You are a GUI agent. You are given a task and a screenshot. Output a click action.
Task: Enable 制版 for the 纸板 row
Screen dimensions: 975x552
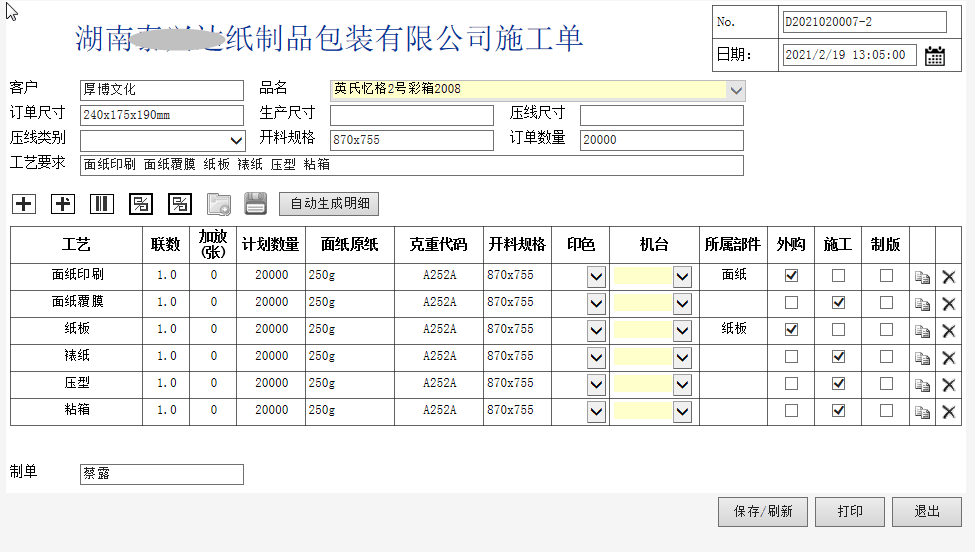point(886,329)
